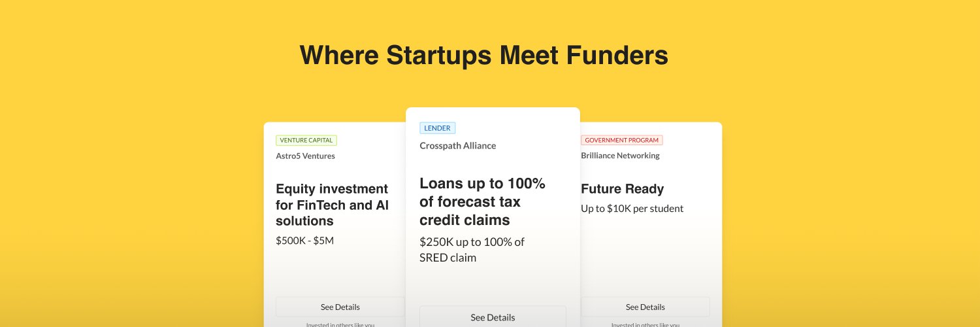Viewport: 980px width, 327px height.
Task: Click the Equity investment for FinTech title
Action: pos(332,205)
